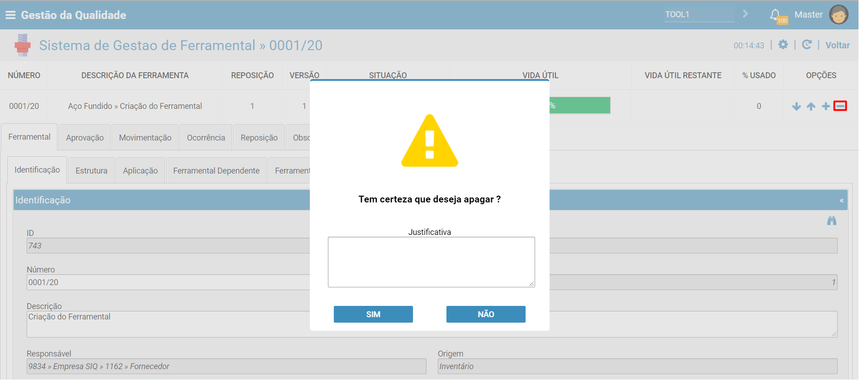Open settings gear icon in header
Screen dimensions: 868x380
point(783,45)
